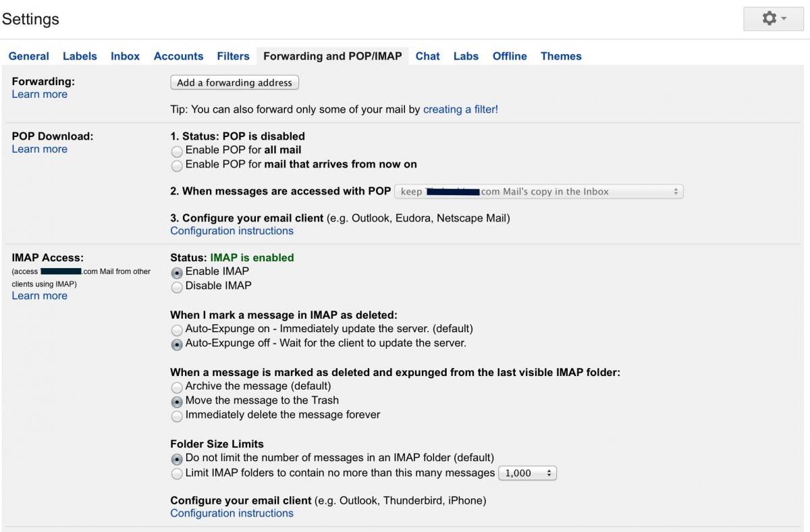Switch to the Filters tab

(233, 56)
